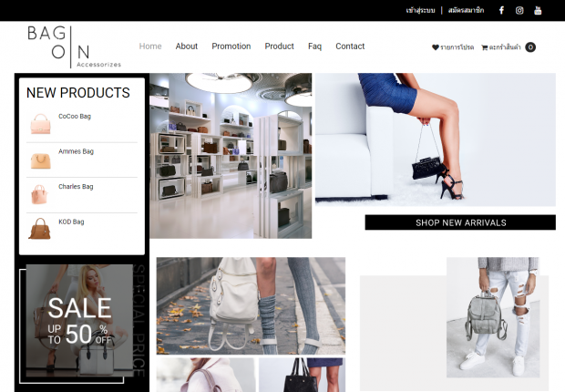Click the bag store interior image

point(231,156)
